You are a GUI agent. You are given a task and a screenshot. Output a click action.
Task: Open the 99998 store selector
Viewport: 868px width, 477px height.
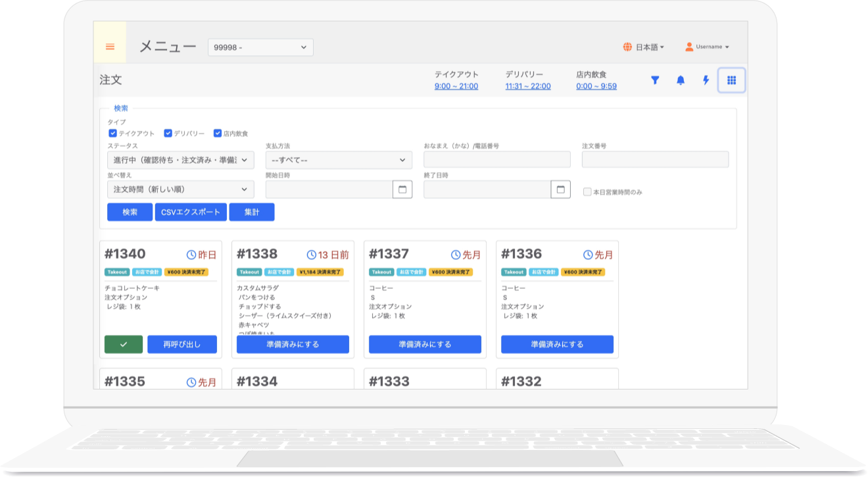tap(260, 47)
